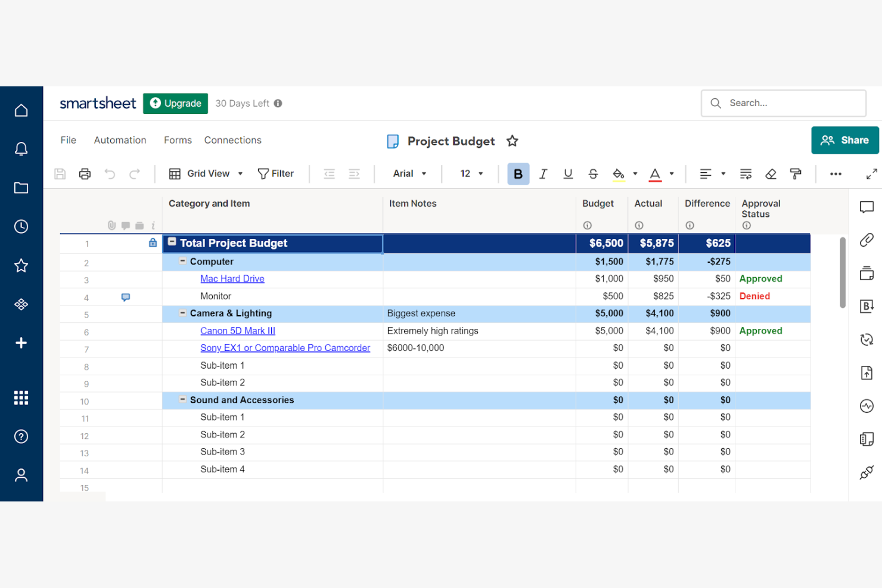Toggle bold formatting in the toolbar
Screen dimensions: 882x588
pyautogui.click(x=518, y=173)
